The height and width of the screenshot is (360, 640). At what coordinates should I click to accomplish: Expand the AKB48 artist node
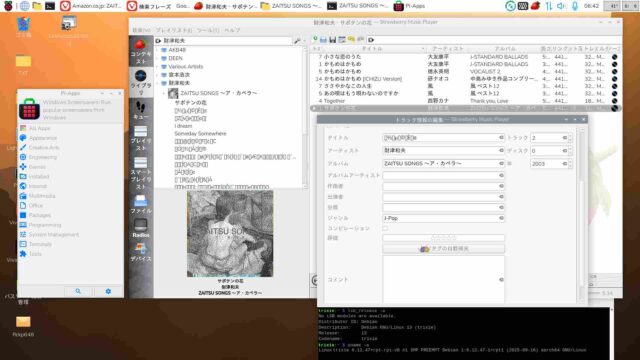[x=158, y=50]
